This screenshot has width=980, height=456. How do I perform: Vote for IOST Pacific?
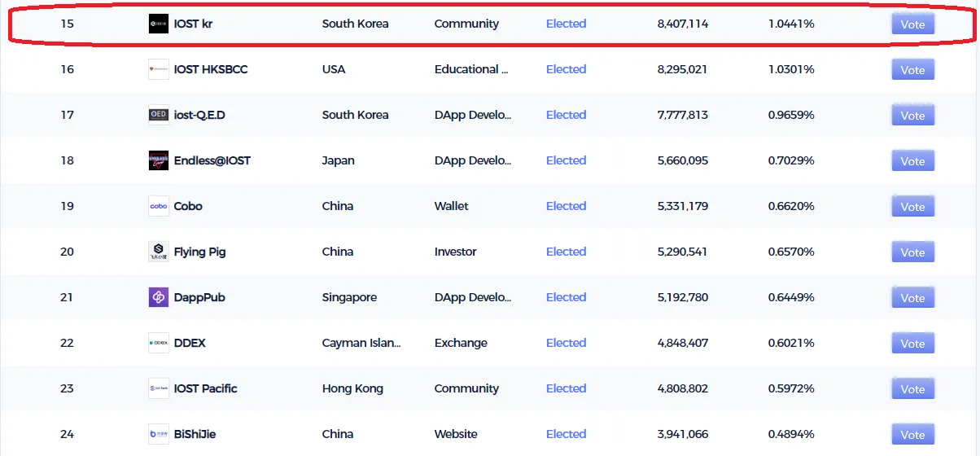click(x=912, y=389)
